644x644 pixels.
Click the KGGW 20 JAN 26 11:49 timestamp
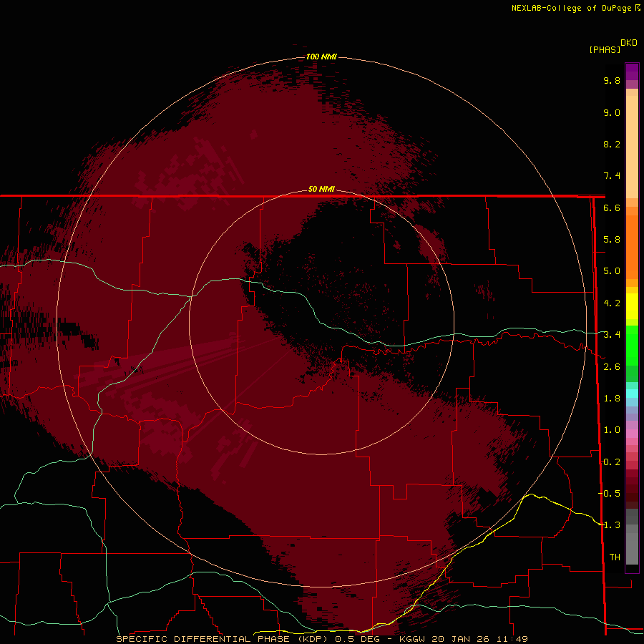click(464, 639)
